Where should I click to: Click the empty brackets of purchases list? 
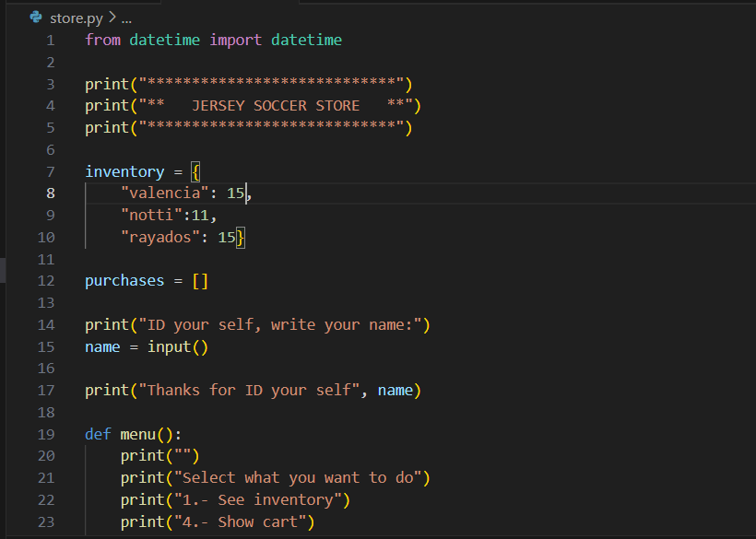tap(200, 281)
